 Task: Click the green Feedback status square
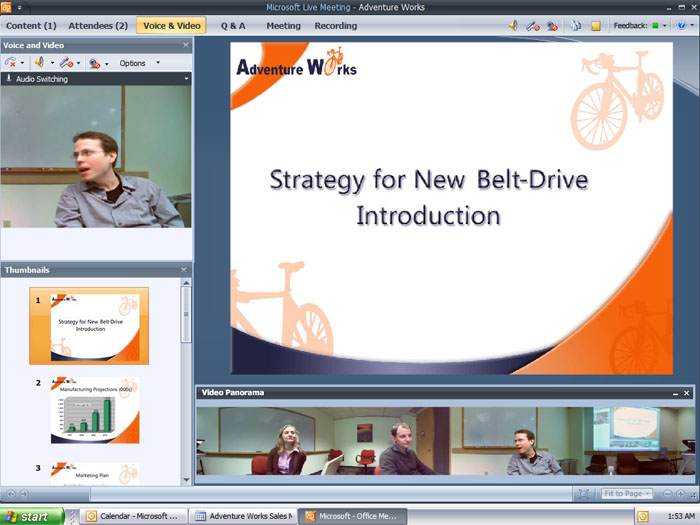655,25
